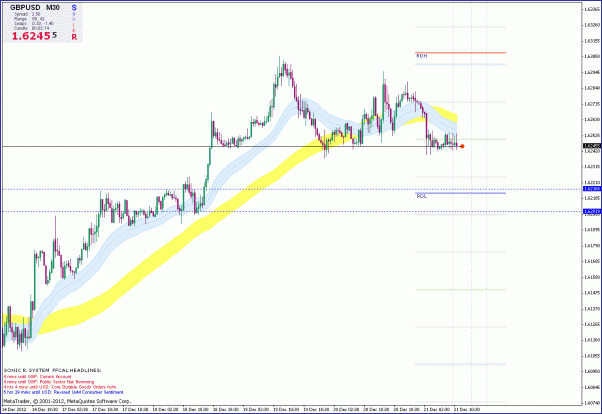Click the Swaps value row
Viewport: 602px width, 414px height.
click(x=34, y=23)
